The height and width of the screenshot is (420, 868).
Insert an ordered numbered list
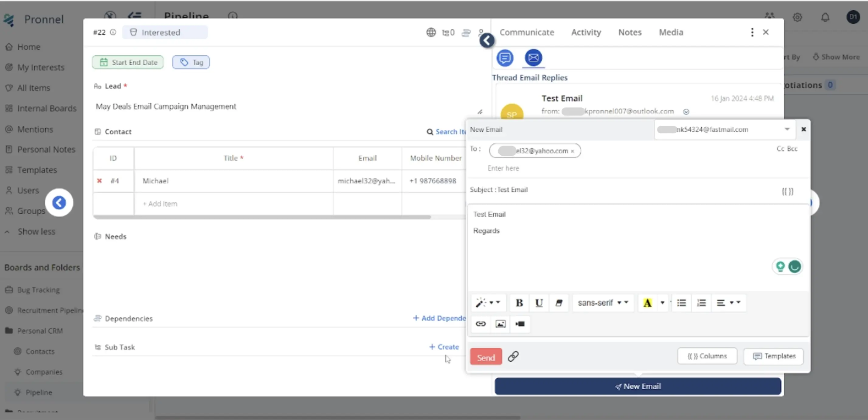tap(701, 303)
